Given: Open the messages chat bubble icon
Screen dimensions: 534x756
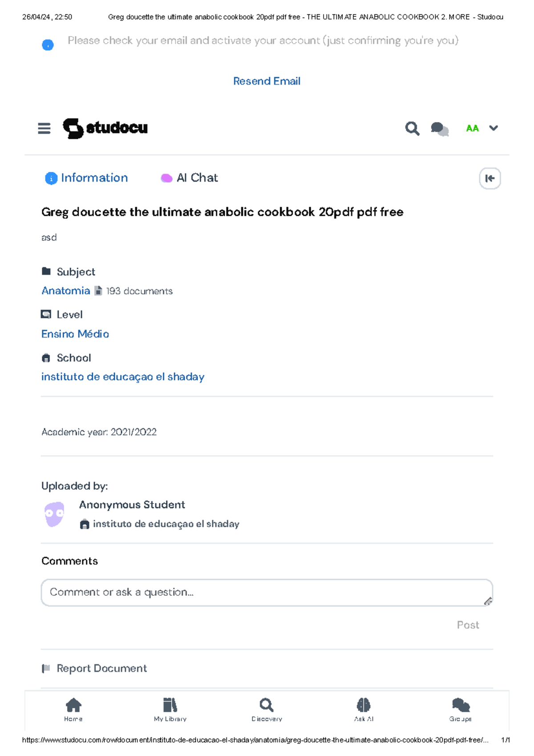Looking at the screenshot, I should point(440,129).
